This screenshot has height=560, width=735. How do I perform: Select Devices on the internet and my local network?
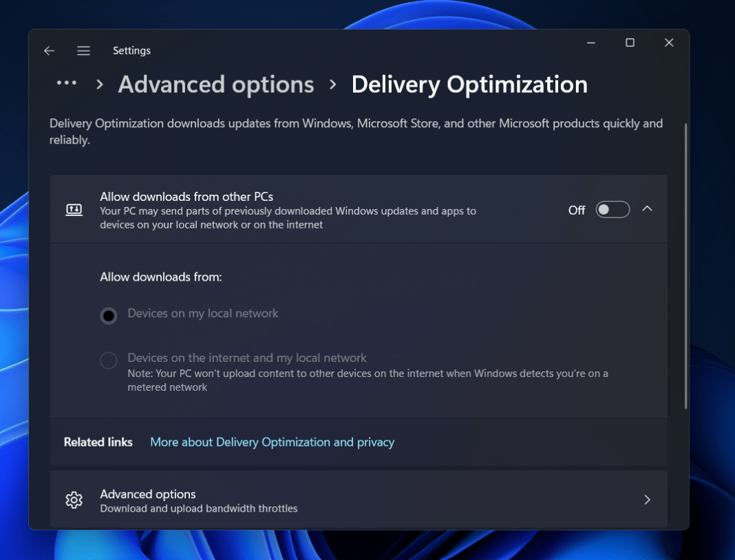108,360
